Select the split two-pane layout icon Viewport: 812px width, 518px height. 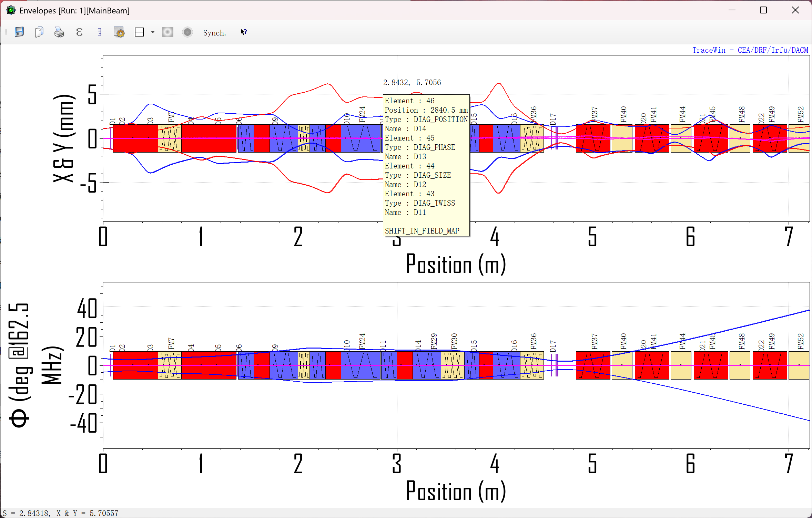139,32
